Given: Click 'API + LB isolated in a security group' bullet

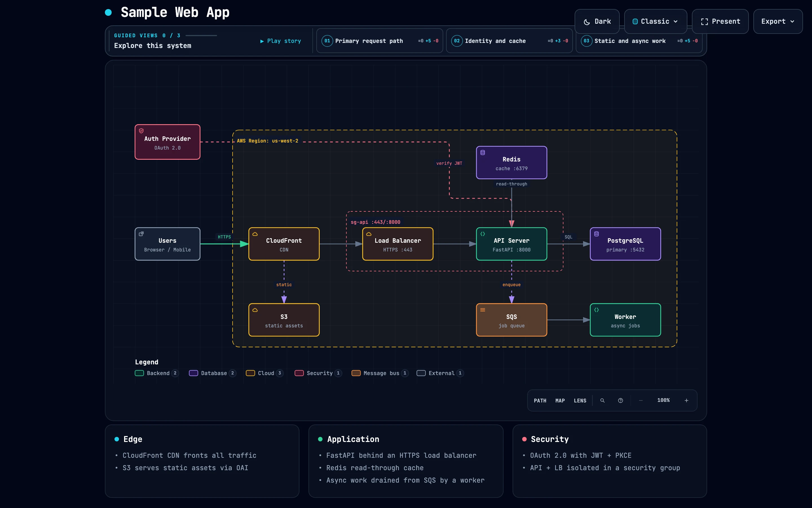Looking at the screenshot, I should point(605,468).
